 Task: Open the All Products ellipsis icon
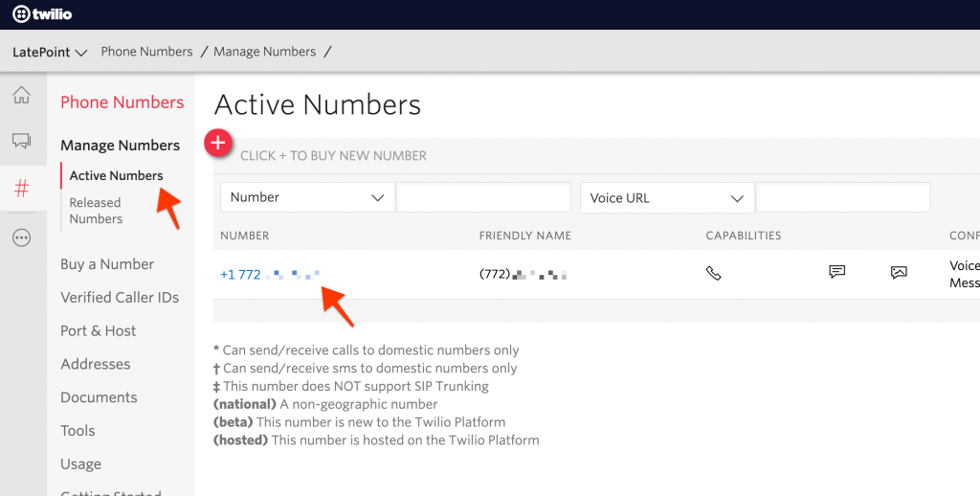point(22,237)
